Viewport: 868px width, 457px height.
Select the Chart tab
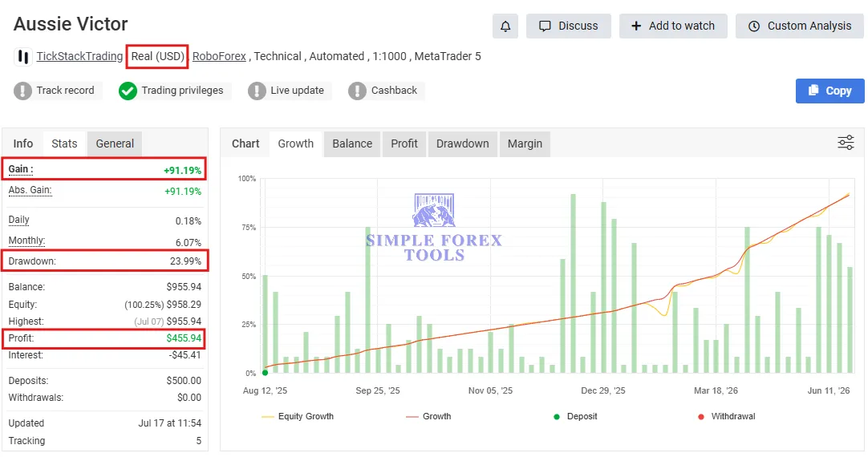point(245,144)
